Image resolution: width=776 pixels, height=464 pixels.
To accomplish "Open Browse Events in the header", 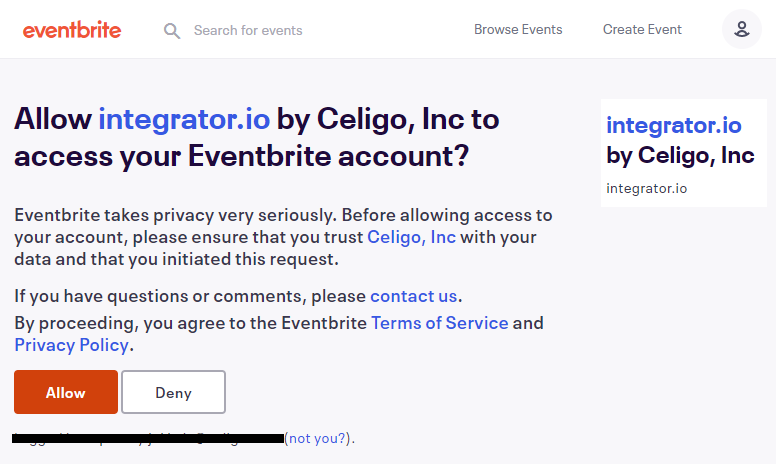I will pos(518,30).
